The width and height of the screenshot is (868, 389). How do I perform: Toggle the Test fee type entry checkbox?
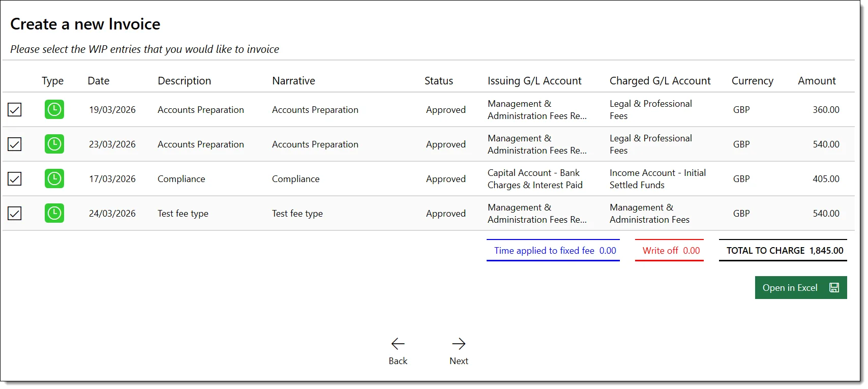[15, 213]
